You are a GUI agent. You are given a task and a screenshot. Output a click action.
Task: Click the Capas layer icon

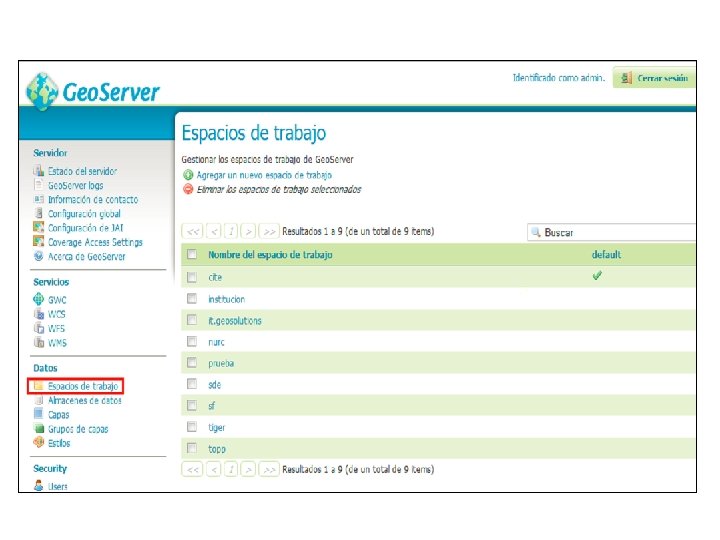[39, 414]
